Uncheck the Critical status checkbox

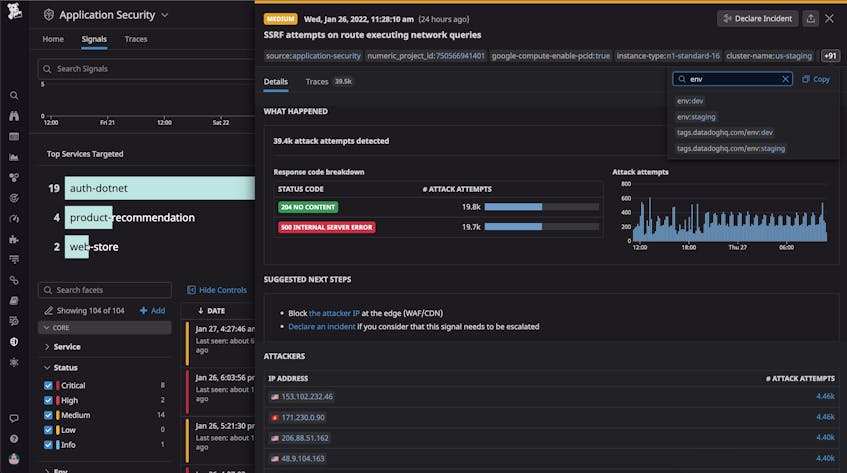[48, 386]
